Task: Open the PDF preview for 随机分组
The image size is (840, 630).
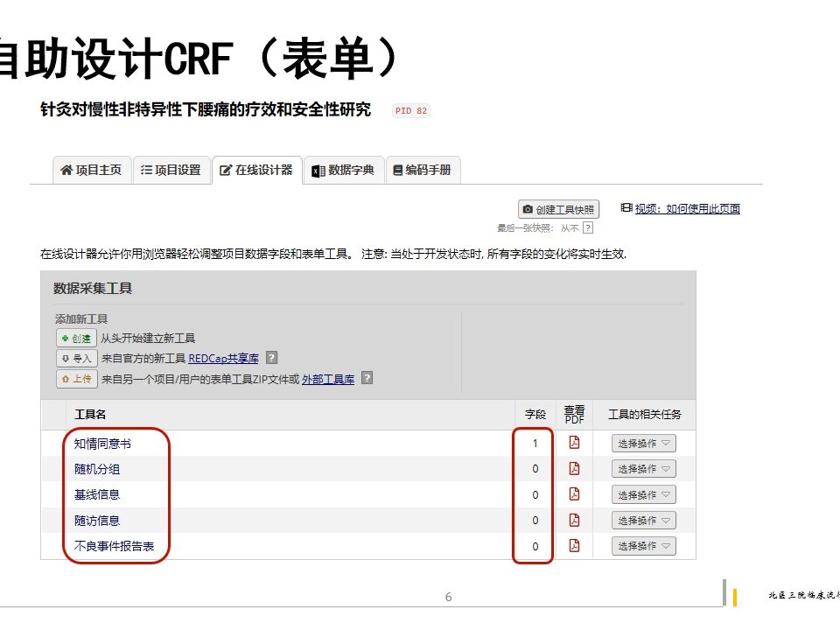Action: (x=574, y=468)
